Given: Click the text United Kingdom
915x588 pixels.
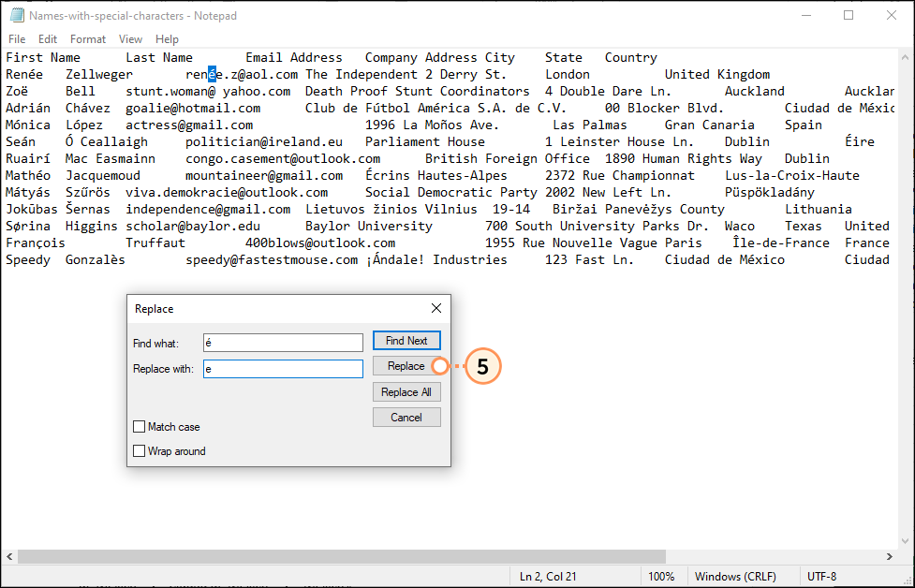Looking at the screenshot, I should 717,75.
